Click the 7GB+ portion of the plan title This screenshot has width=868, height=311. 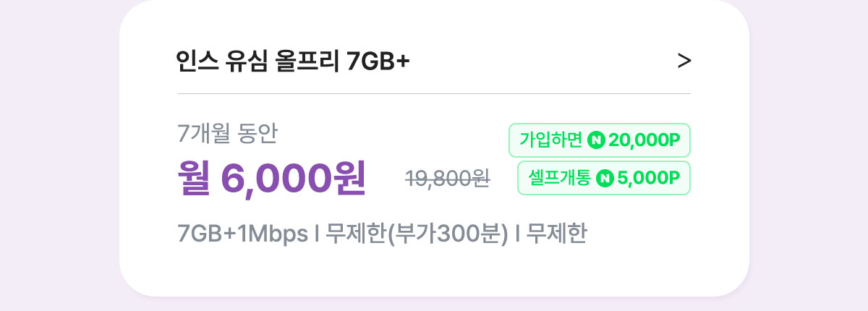pos(378,62)
